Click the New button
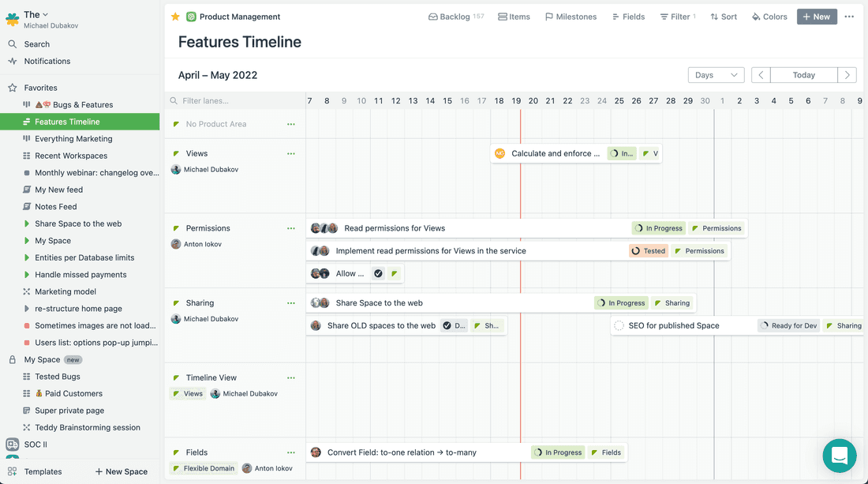Image resolution: width=868 pixels, height=484 pixels. [816, 17]
